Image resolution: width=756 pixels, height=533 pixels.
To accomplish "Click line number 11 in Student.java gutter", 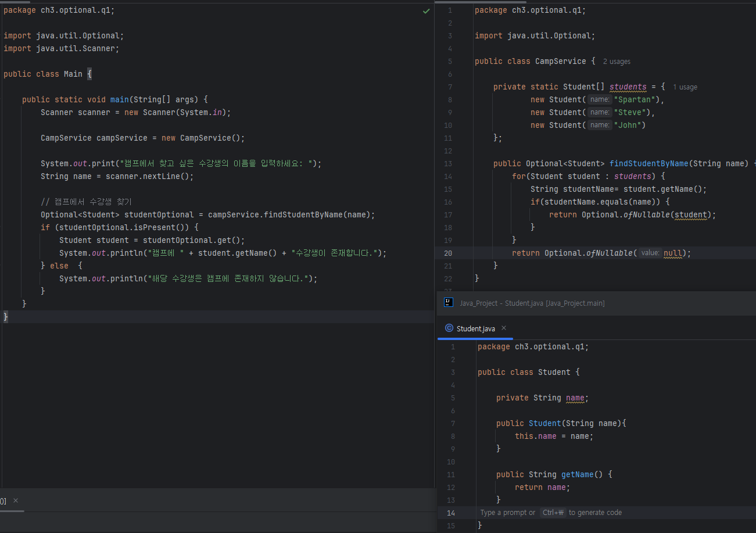I will pos(451,475).
